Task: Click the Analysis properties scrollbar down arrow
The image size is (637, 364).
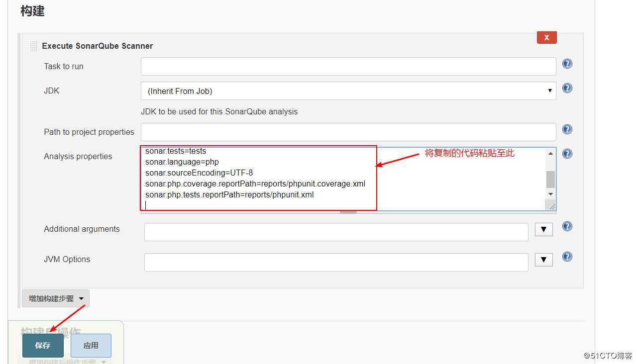Action: click(550, 194)
